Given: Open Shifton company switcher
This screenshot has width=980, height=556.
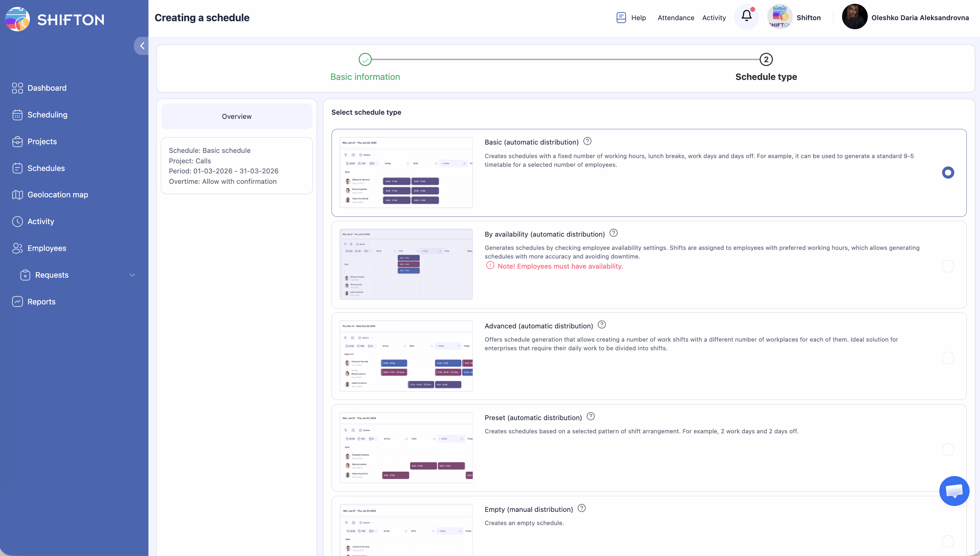Looking at the screenshot, I should (x=794, y=17).
